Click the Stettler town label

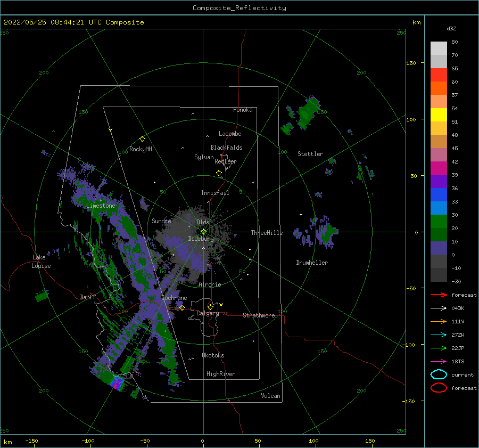[310, 154]
